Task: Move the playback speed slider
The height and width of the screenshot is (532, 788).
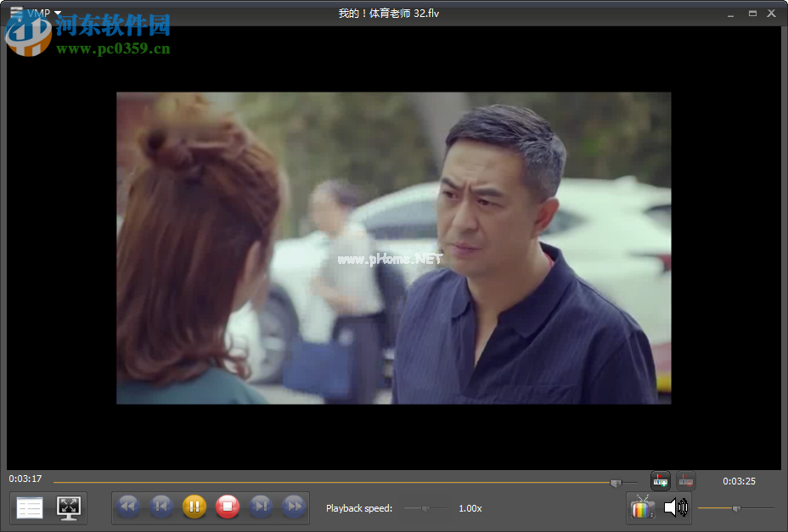Action: 425,507
